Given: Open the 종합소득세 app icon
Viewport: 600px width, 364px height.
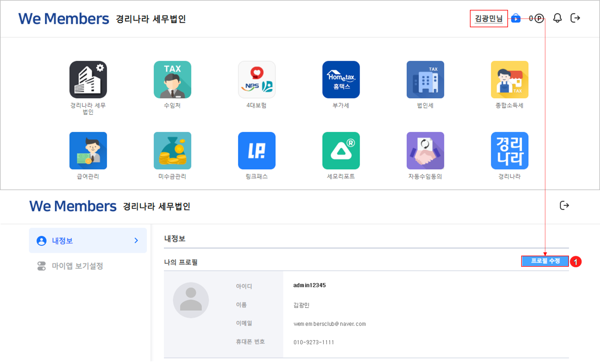Looking at the screenshot, I should pos(509,80).
